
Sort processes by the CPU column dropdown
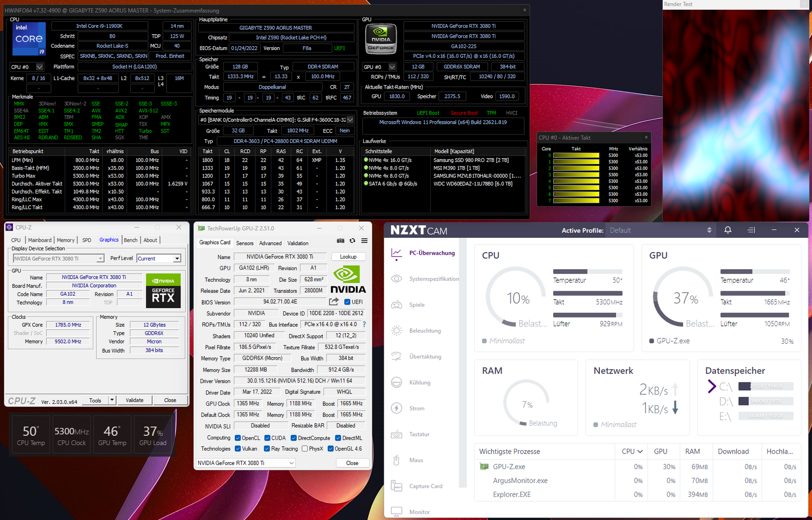point(632,452)
